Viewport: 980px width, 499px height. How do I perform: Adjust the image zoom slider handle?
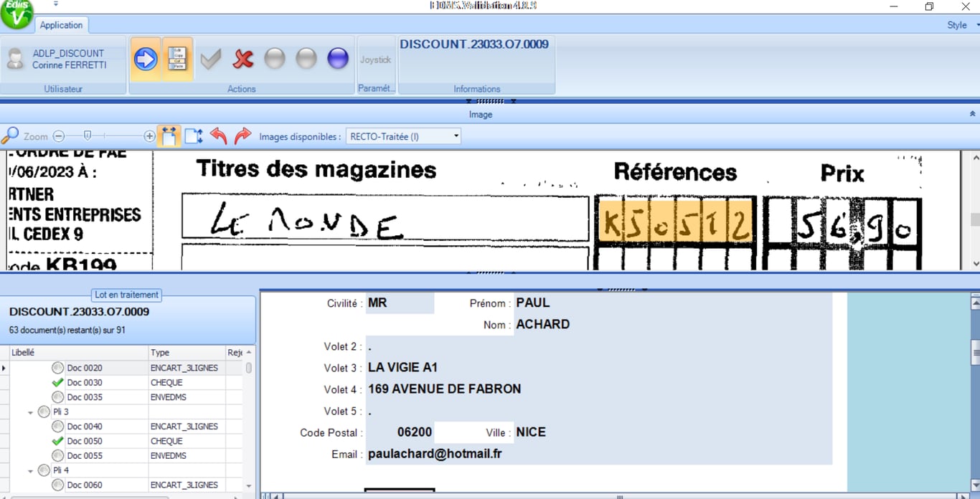[88, 136]
